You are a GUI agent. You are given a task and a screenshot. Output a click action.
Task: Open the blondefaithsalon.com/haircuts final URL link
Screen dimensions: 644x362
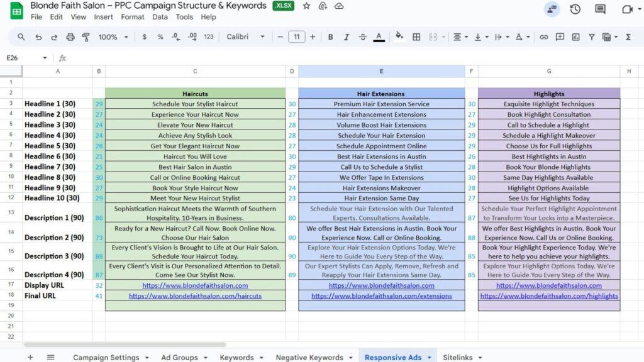point(195,296)
